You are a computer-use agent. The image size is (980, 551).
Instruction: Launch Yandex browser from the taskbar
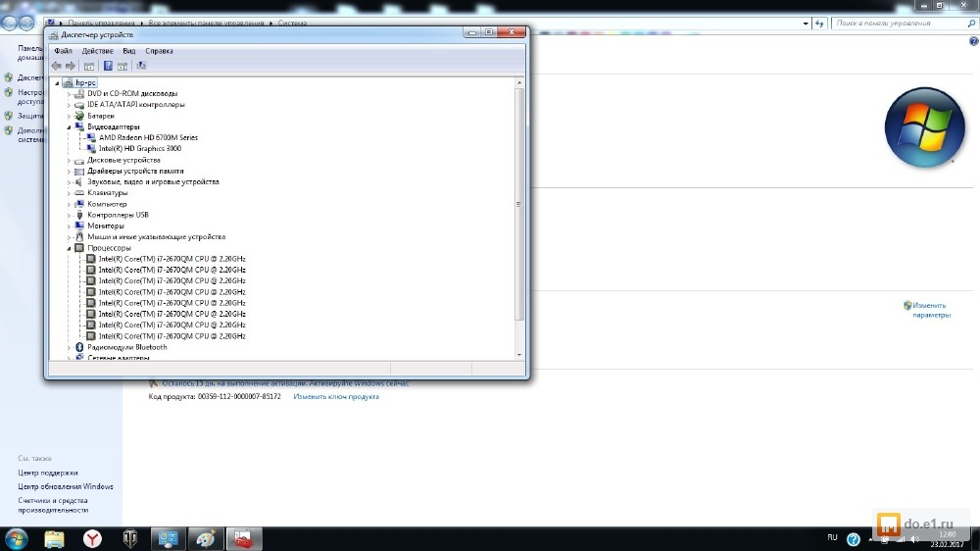tap(92, 538)
